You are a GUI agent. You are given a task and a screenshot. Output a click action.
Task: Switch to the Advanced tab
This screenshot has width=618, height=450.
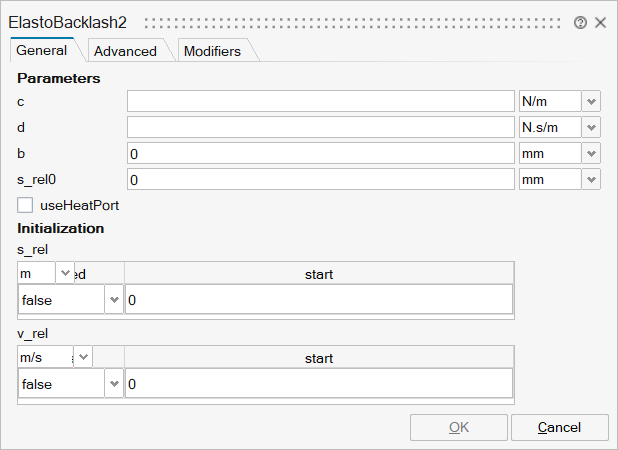[x=125, y=51]
